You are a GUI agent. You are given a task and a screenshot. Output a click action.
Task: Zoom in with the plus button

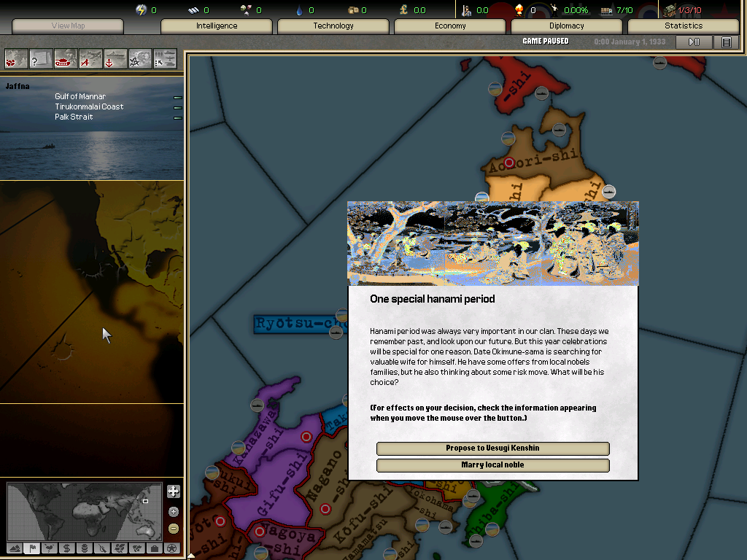pos(174,511)
